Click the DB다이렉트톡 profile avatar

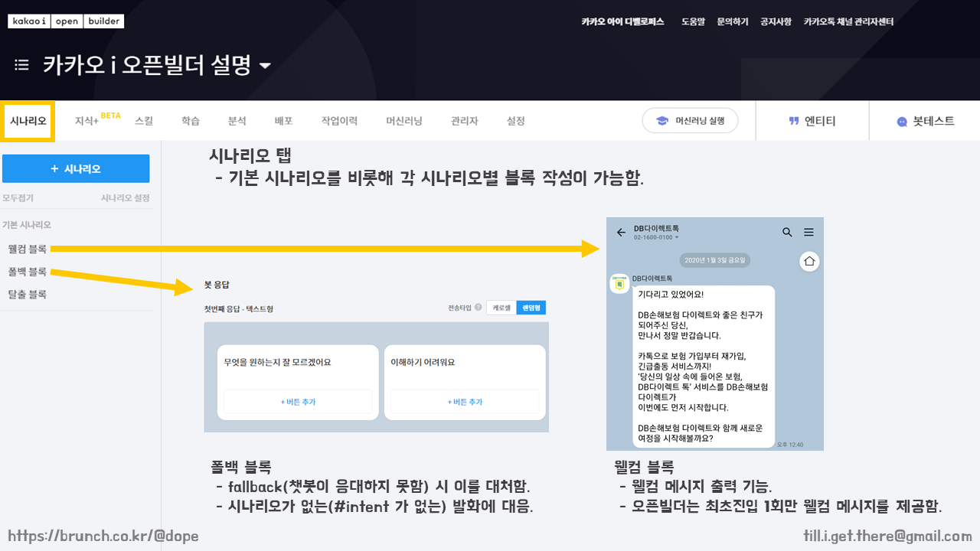click(619, 284)
